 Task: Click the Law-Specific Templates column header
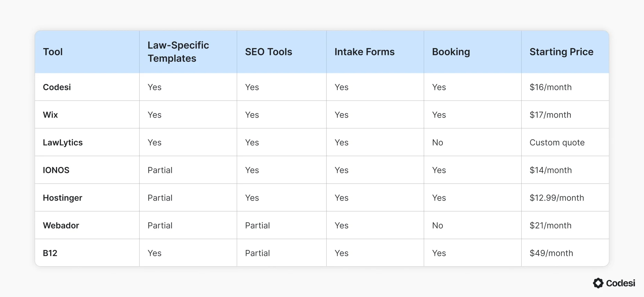pyautogui.click(x=178, y=52)
